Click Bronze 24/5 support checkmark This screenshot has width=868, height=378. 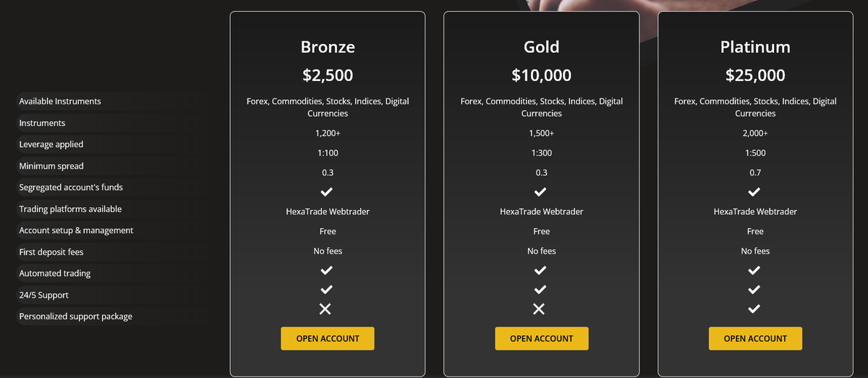[x=327, y=290]
